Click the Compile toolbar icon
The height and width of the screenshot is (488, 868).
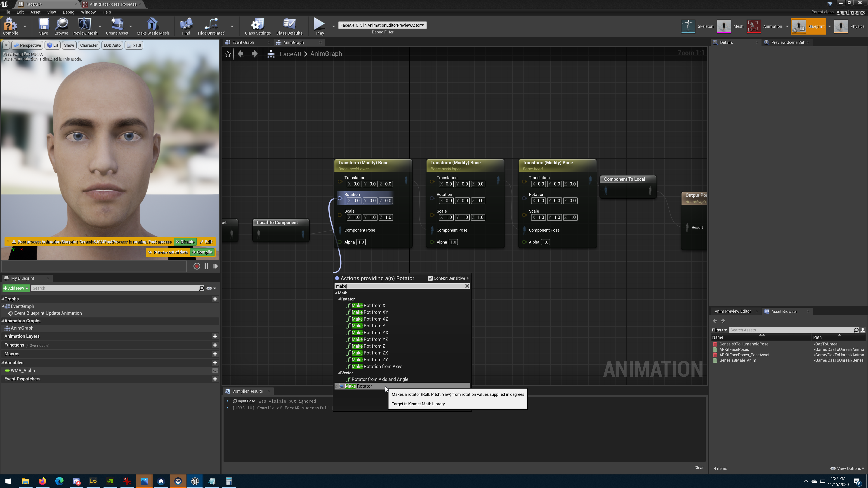10,26
